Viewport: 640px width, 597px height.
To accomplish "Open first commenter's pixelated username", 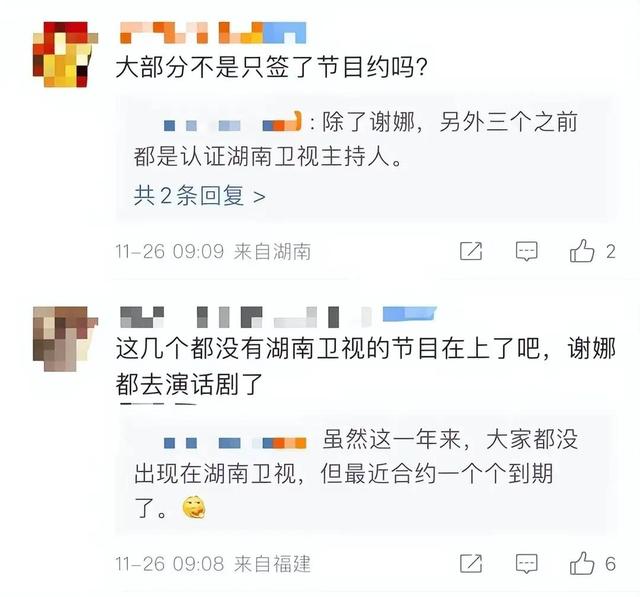I will click(213, 33).
